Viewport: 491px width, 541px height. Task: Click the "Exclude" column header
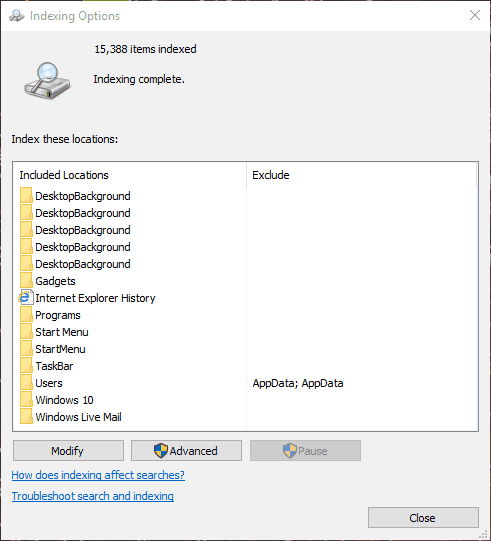[x=271, y=175]
